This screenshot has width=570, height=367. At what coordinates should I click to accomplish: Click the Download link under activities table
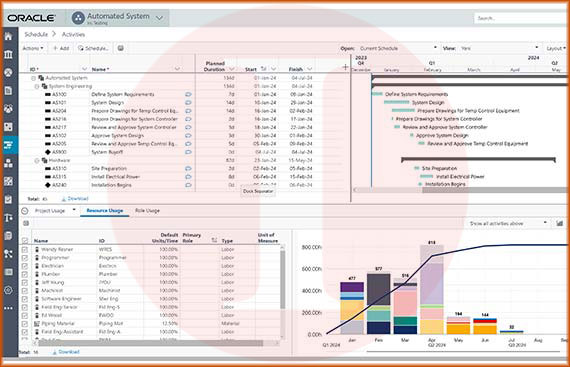pos(75,199)
